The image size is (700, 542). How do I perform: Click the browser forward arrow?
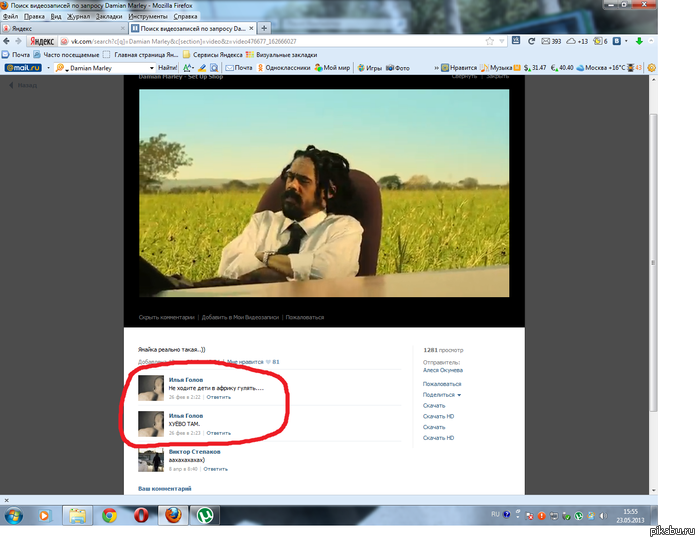coord(18,41)
